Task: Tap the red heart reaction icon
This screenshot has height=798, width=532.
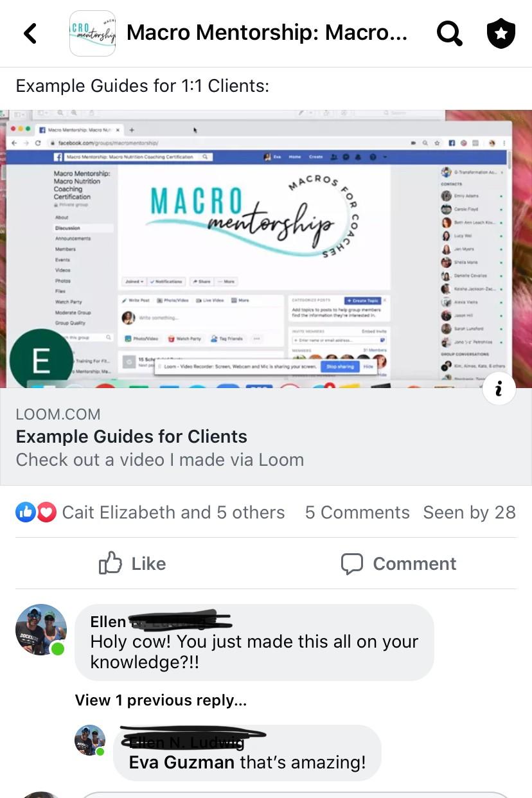Action: point(46,512)
